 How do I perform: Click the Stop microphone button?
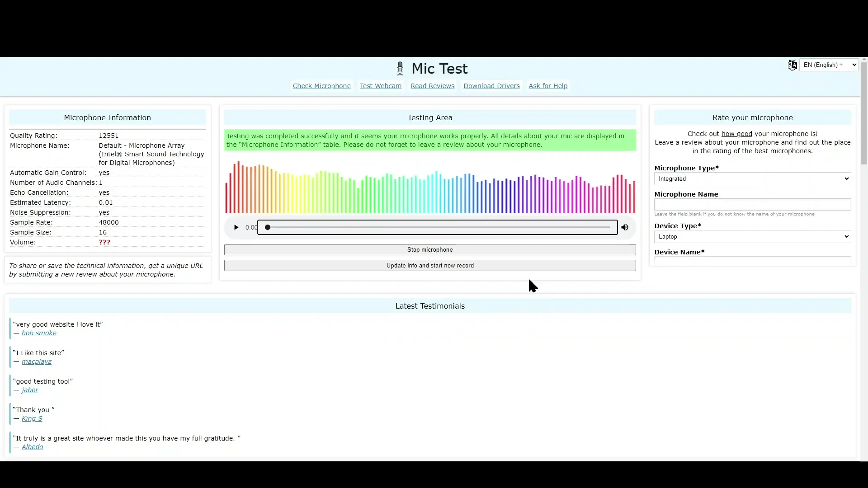click(429, 250)
